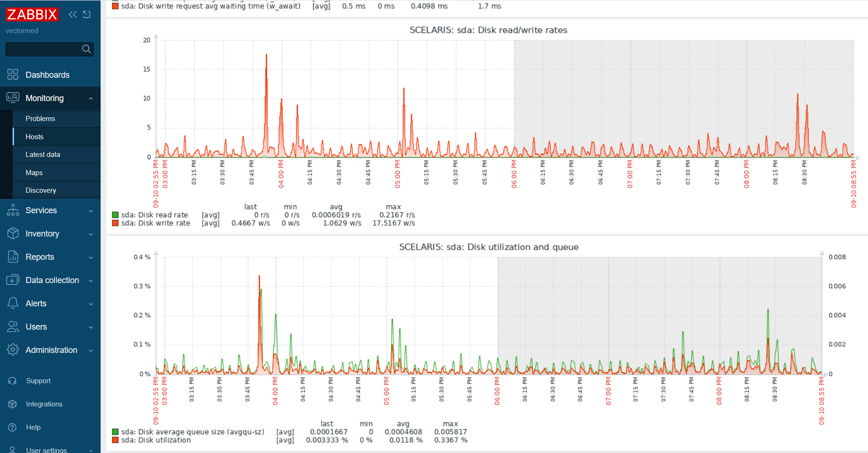
Task: Click the Users icon
Action: (x=13, y=326)
